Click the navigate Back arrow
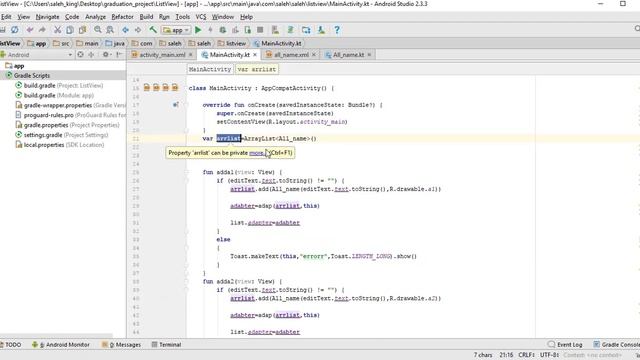Image resolution: width=640 pixels, height=360 pixels. point(125,30)
